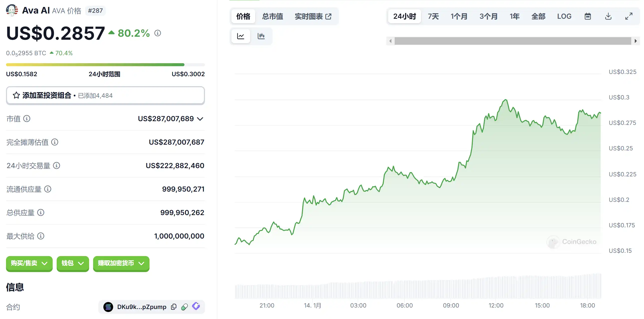The width and height of the screenshot is (644, 319).
Task: Click info icon beside 市值 label
Action: click(x=27, y=119)
